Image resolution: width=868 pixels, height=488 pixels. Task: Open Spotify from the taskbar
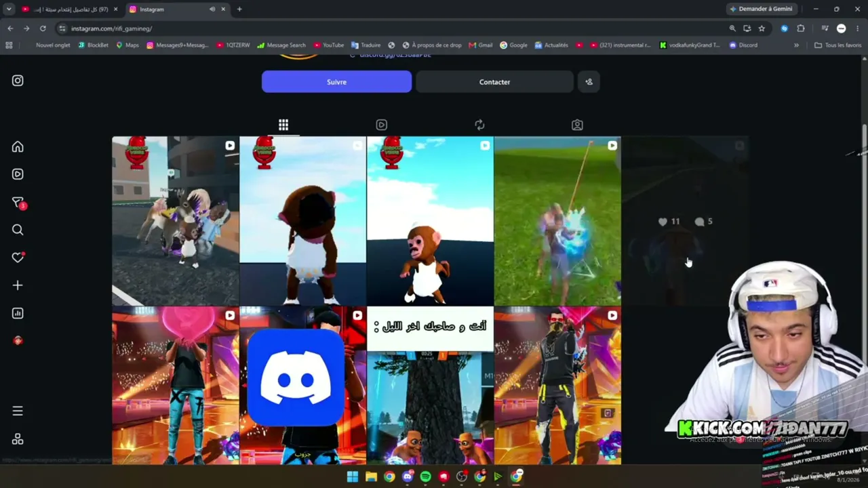click(425, 476)
